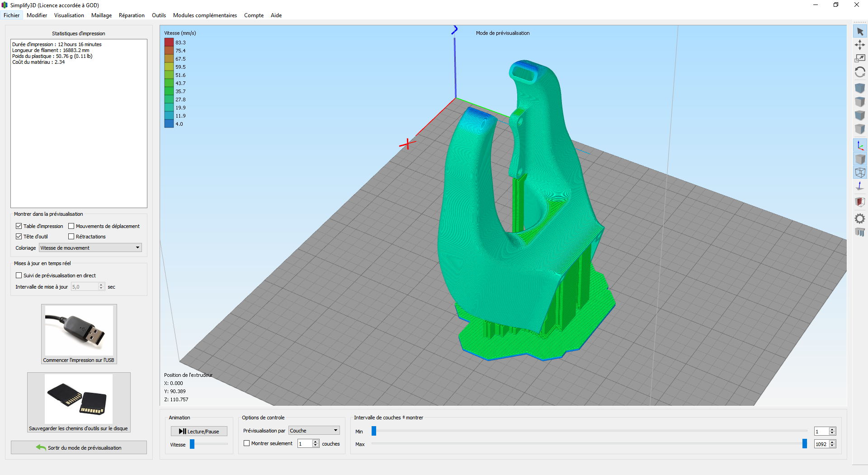Image resolution: width=868 pixels, height=475 pixels.
Task: Increase the Max layer spinner value
Action: 832,442
